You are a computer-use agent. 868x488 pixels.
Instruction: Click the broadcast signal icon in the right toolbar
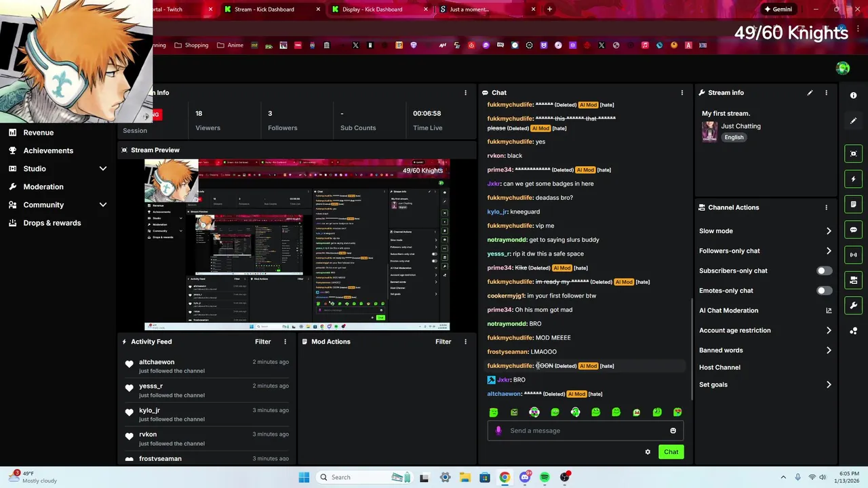click(853, 255)
